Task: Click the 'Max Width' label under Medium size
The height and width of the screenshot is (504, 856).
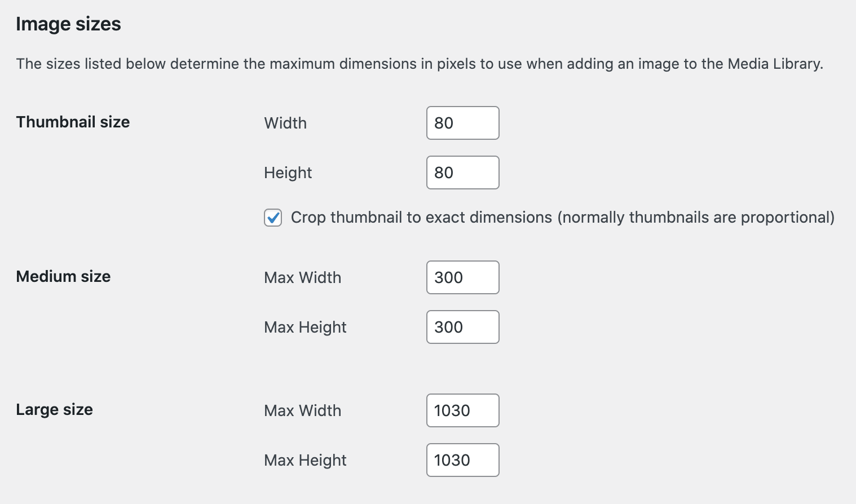Action: (x=302, y=277)
